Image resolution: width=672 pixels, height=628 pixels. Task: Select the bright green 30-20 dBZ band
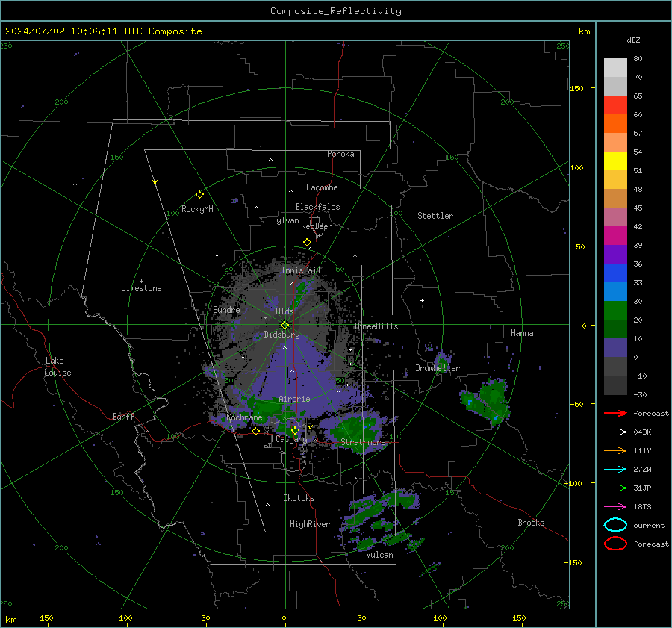(615, 311)
